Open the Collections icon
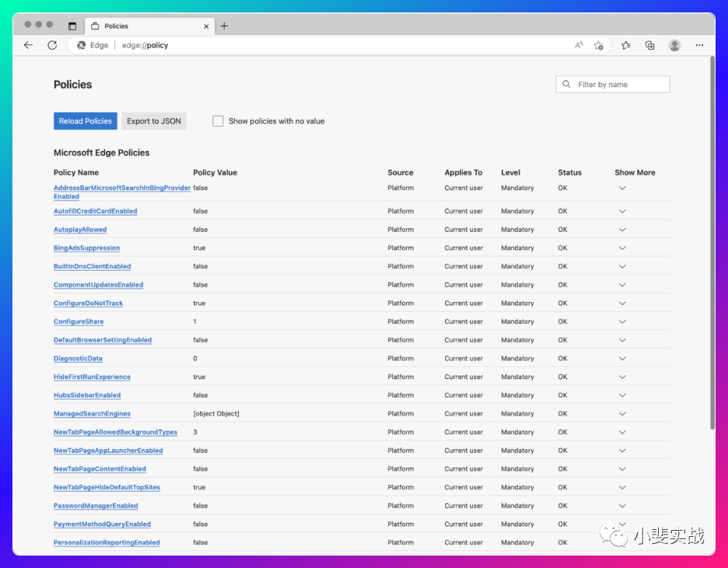 pyautogui.click(x=650, y=45)
